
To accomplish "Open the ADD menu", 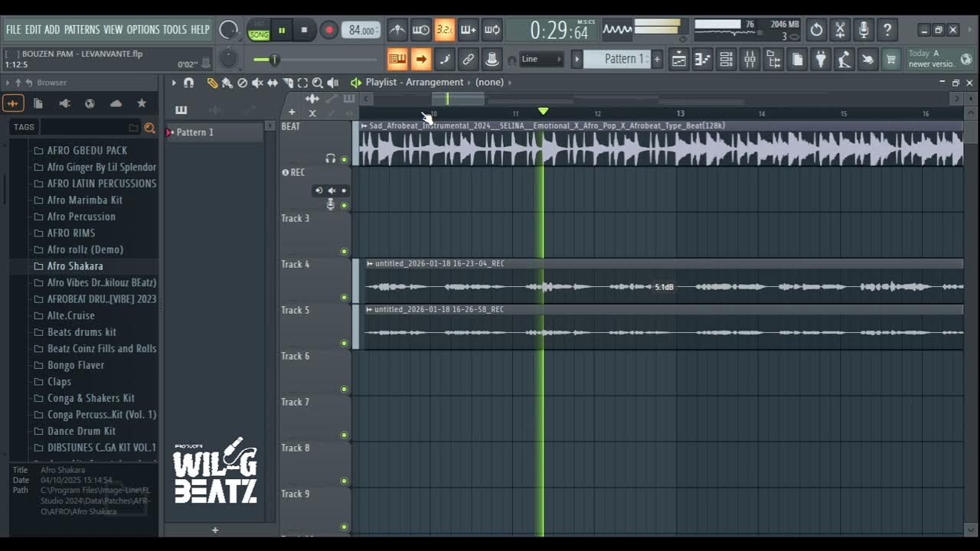I will [x=52, y=30].
